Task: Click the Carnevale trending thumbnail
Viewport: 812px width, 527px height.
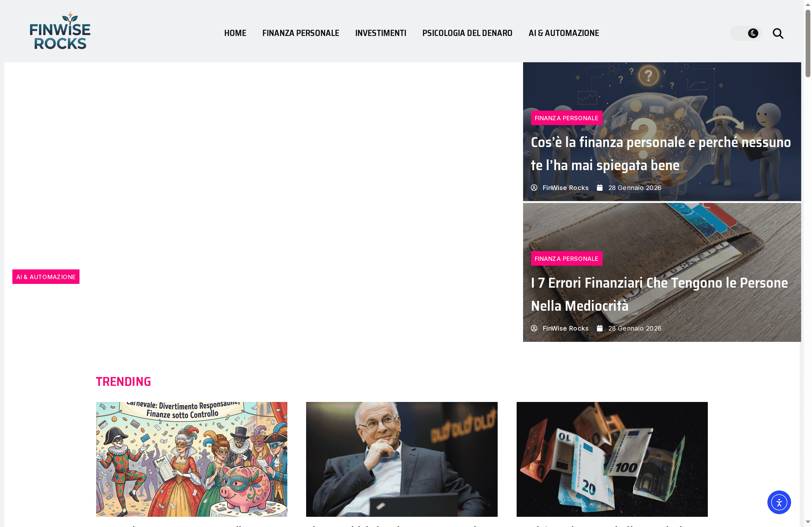Action: [x=191, y=459]
